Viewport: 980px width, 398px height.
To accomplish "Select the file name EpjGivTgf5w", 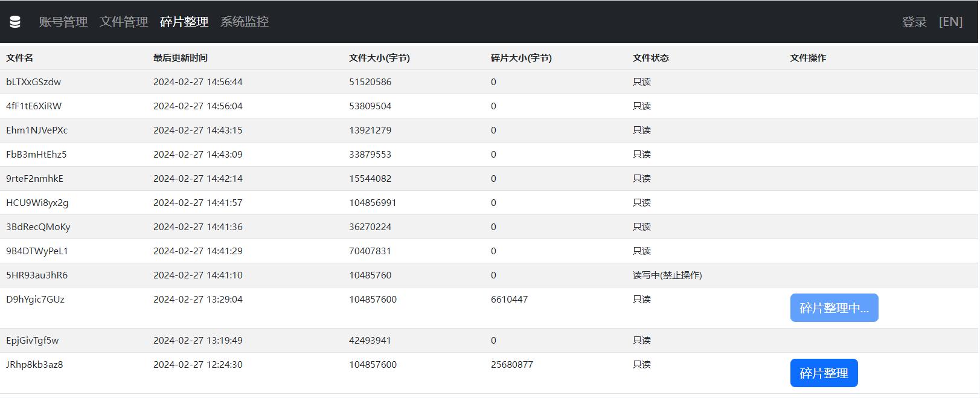I will [33, 341].
